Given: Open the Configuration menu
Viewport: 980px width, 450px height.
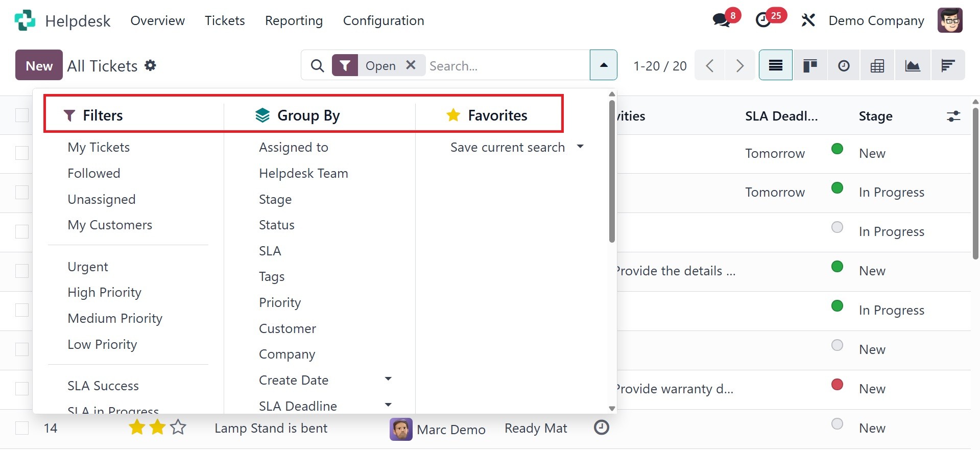Looking at the screenshot, I should tap(384, 20).
